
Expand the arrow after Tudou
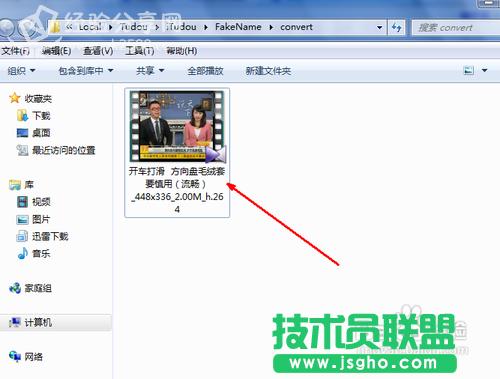(x=157, y=27)
